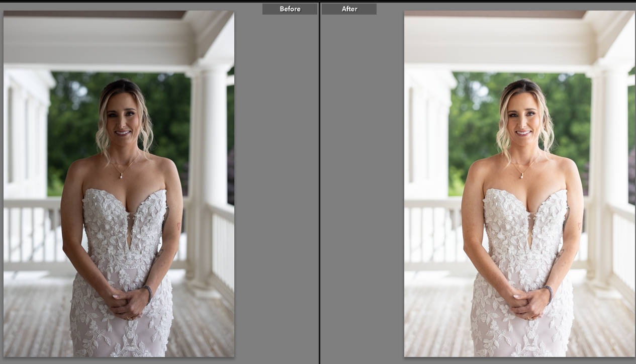This screenshot has height=364, width=636.
Task: Click the Before label
Action: coord(290,9)
